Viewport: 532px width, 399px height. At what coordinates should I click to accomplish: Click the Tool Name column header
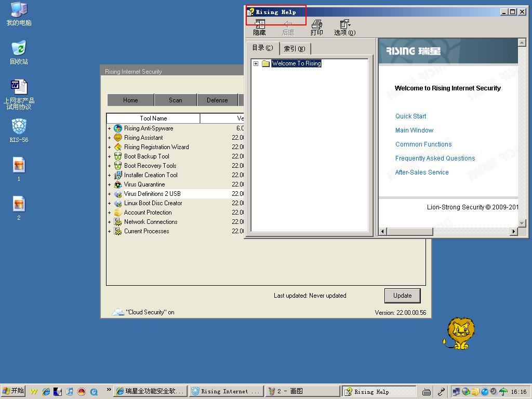[153, 118]
